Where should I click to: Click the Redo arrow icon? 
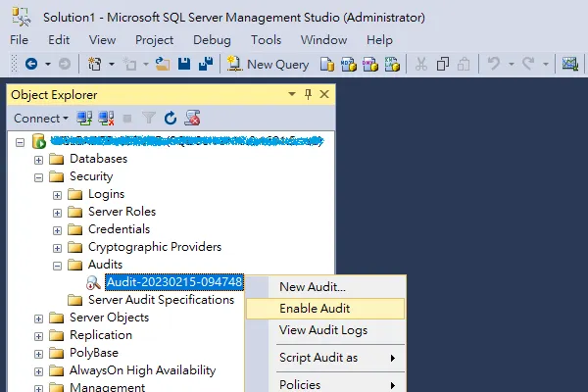(x=528, y=64)
